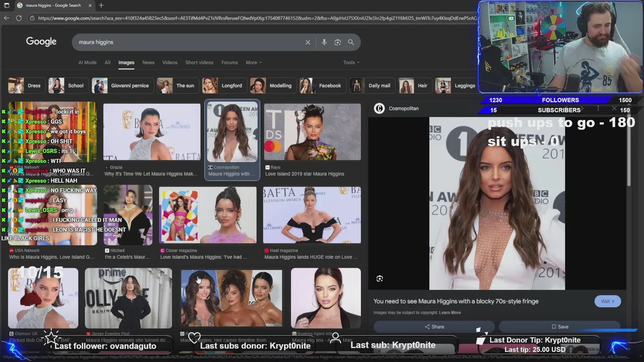Image resolution: width=644 pixels, height=362 pixels.
Task: Open Forums tab
Action: point(229,62)
